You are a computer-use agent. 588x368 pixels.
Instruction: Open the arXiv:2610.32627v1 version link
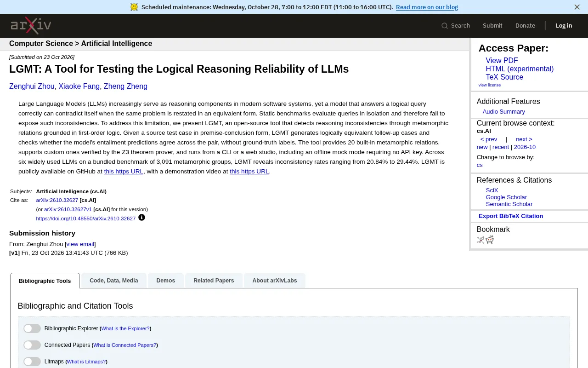click(68, 209)
